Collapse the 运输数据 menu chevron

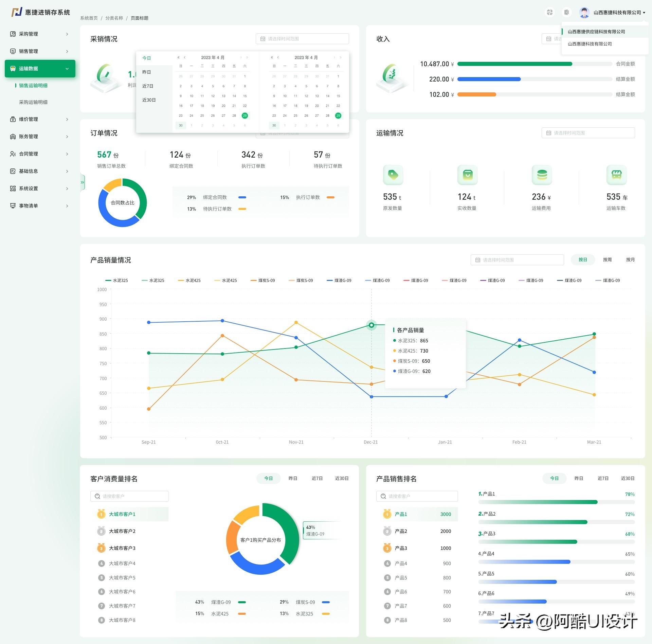tap(67, 69)
